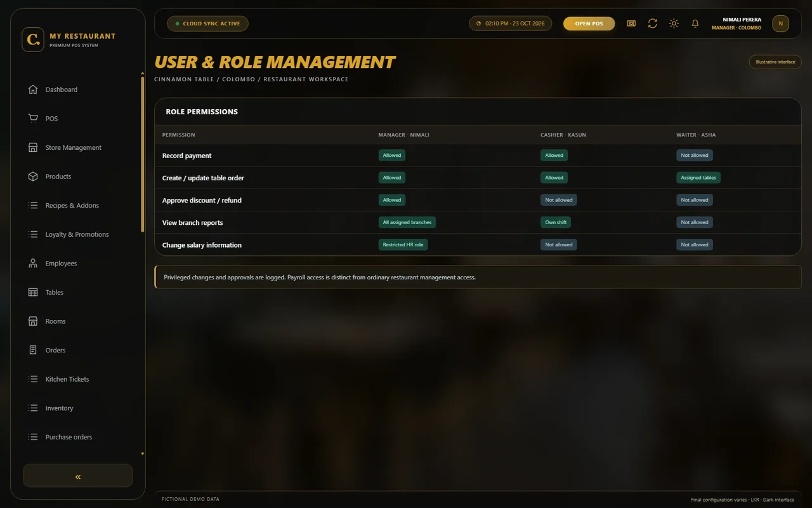
Task: Click the My Restaurant logo icon
Action: coord(33,39)
